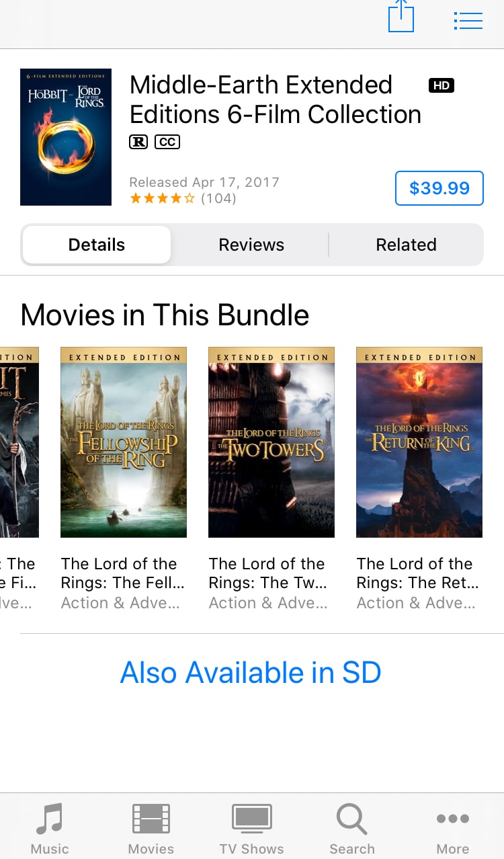Select the Details tab
This screenshot has width=504, height=859.
(97, 245)
